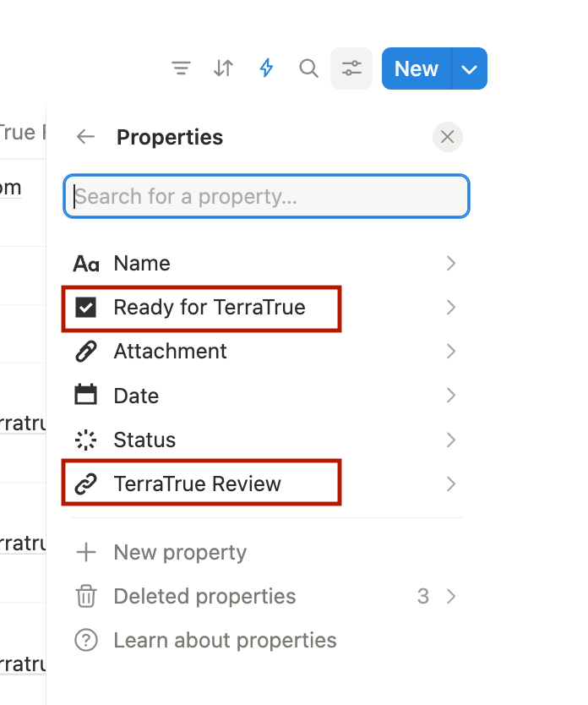Create a New database entry

pyautogui.click(x=416, y=68)
